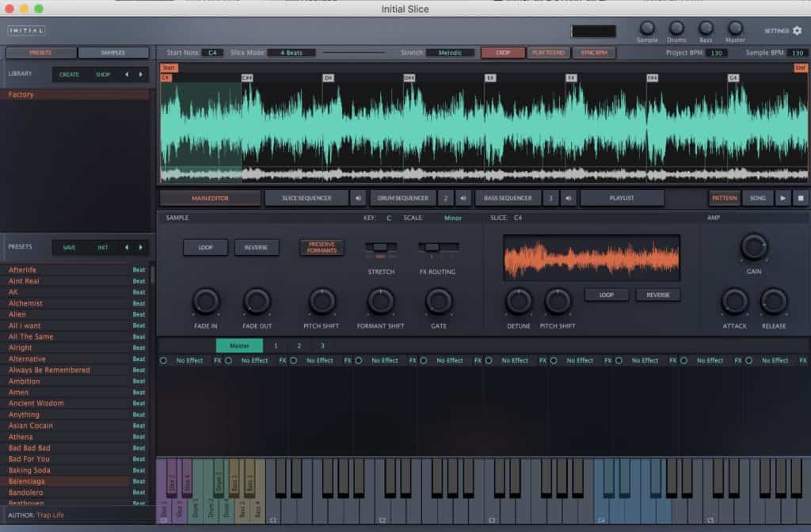Screen dimensions: 811x532
Task: Click the Formant Shift knob
Action: pos(381,302)
